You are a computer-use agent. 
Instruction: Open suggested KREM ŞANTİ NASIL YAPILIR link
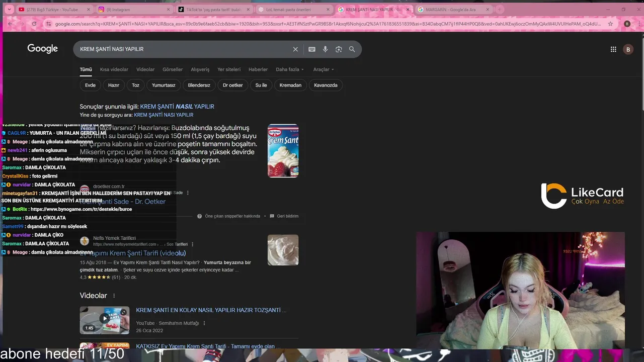point(177,107)
